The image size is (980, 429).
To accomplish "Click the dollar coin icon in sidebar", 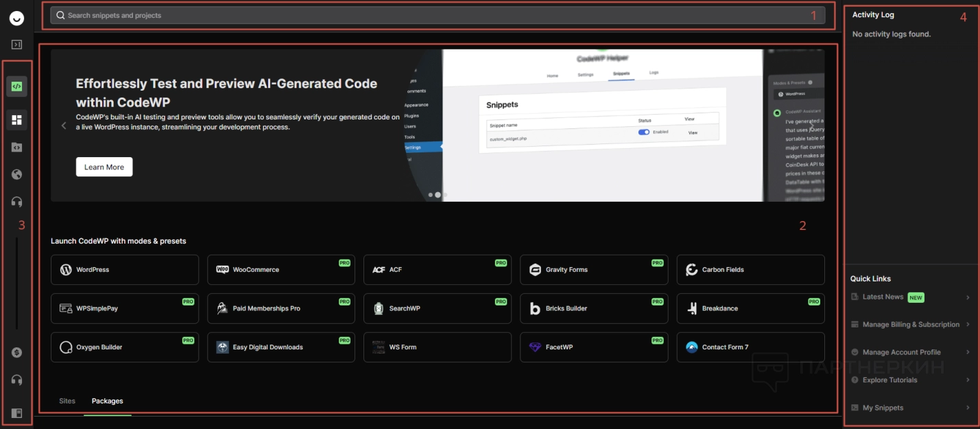I will [x=17, y=352].
